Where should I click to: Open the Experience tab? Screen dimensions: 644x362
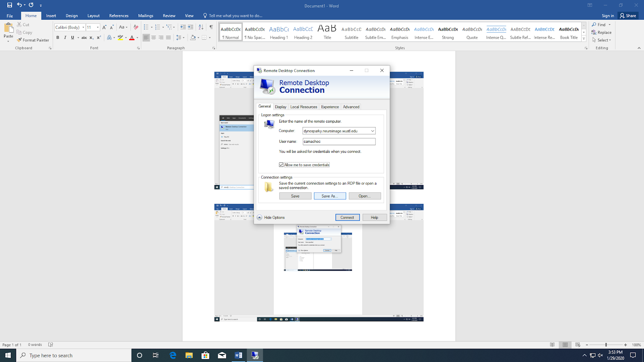330,107
